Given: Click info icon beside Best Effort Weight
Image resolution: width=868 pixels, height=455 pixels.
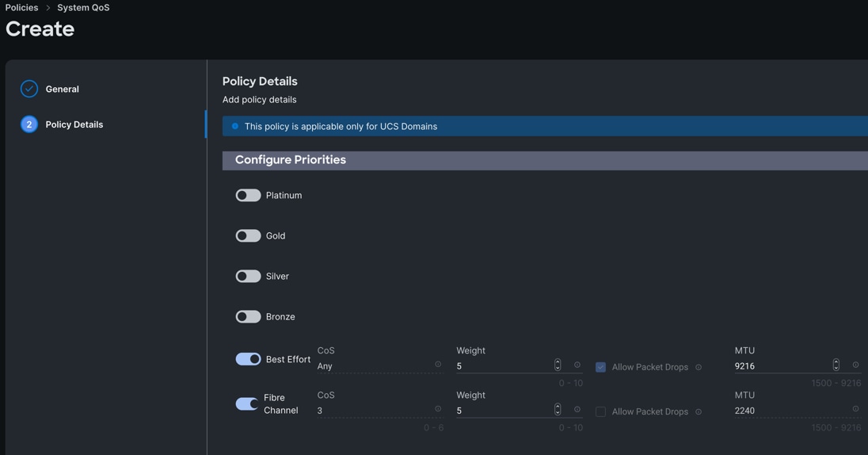Looking at the screenshot, I should click(x=577, y=365).
